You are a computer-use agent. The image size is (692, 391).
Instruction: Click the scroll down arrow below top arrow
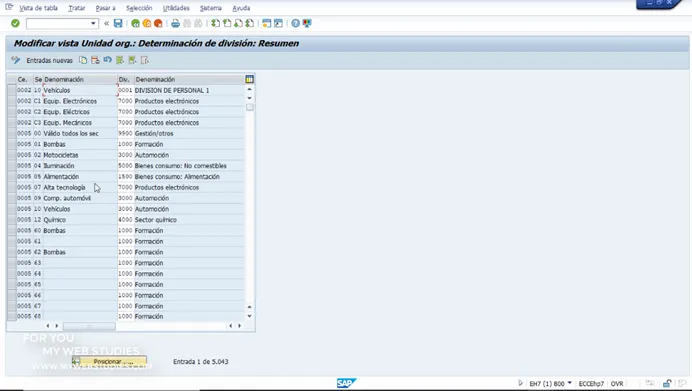tap(249, 98)
